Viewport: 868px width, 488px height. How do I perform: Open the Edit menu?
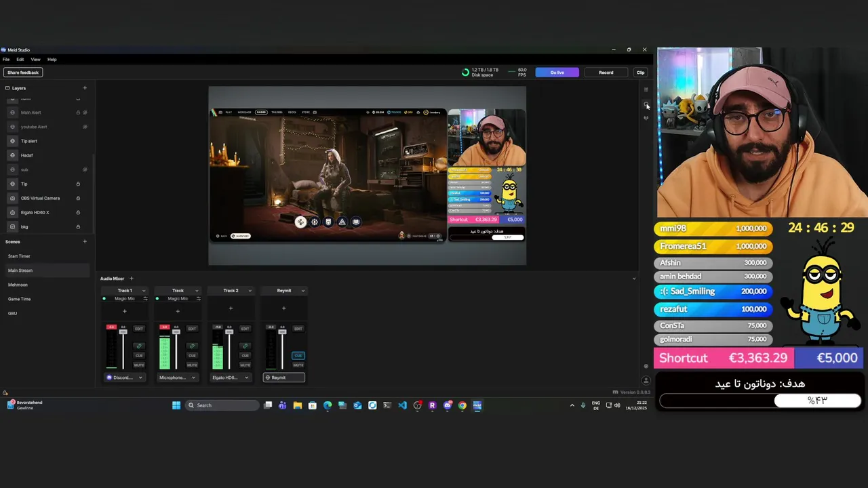pyautogui.click(x=20, y=60)
